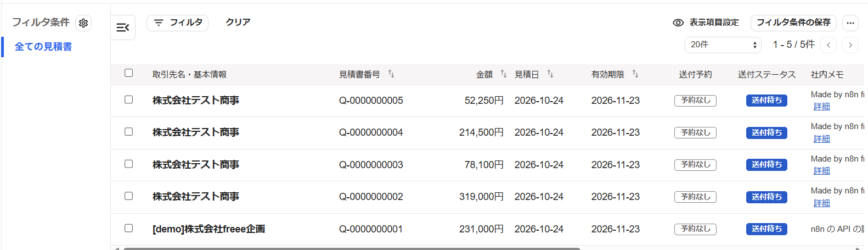Click the horizontal scrollbar below the table
This screenshot has width=868, height=250.
(352, 248)
